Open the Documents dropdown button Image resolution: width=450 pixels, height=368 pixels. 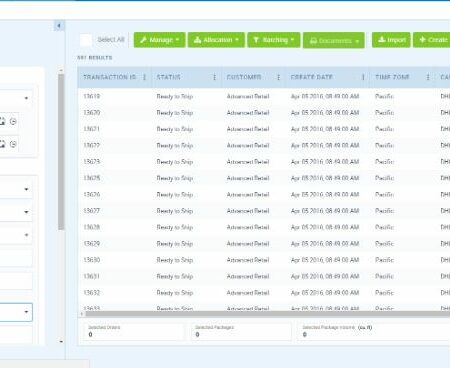(334, 41)
